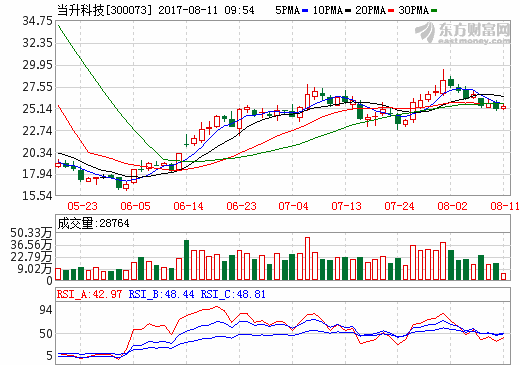
Task: Click the 08-11 date label
Action: 505,206
